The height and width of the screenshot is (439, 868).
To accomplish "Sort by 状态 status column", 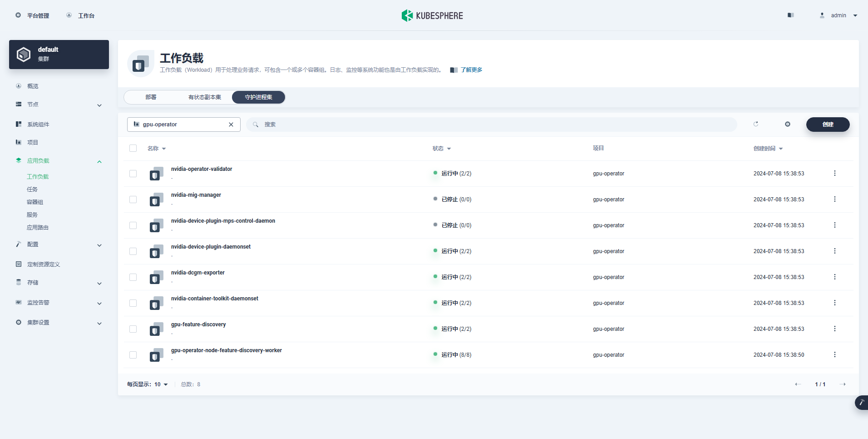I will coord(442,149).
